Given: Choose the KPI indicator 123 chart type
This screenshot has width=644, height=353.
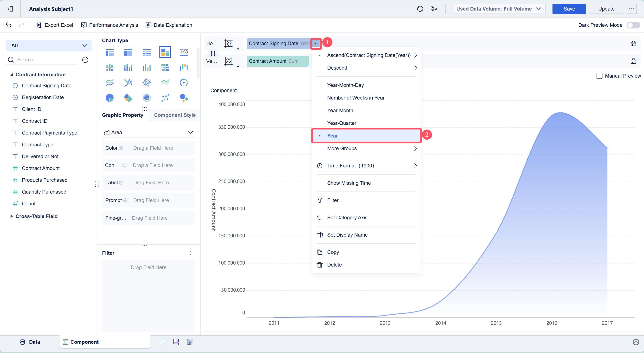Looking at the screenshot, I should 184,52.
